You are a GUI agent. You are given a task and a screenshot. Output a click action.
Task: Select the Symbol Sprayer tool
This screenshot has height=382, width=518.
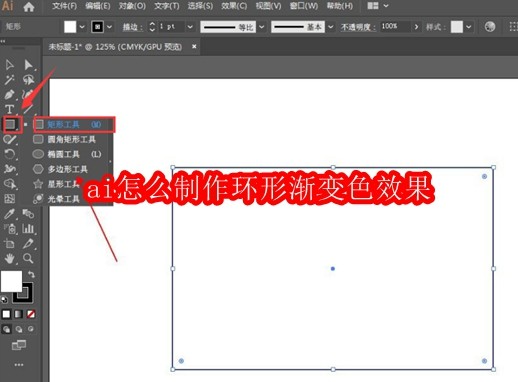point(10,229)
